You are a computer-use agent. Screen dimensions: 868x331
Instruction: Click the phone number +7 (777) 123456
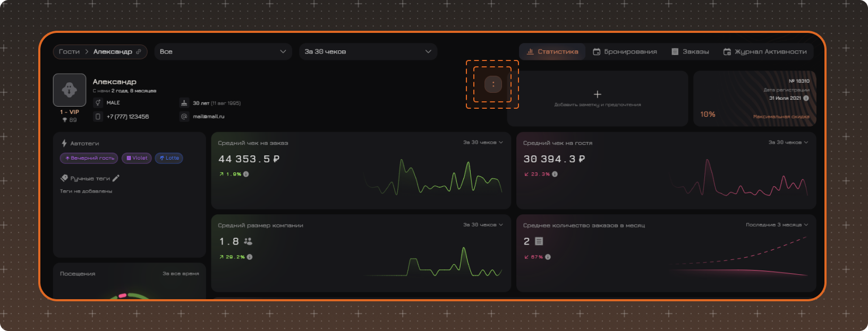[127, 117]
